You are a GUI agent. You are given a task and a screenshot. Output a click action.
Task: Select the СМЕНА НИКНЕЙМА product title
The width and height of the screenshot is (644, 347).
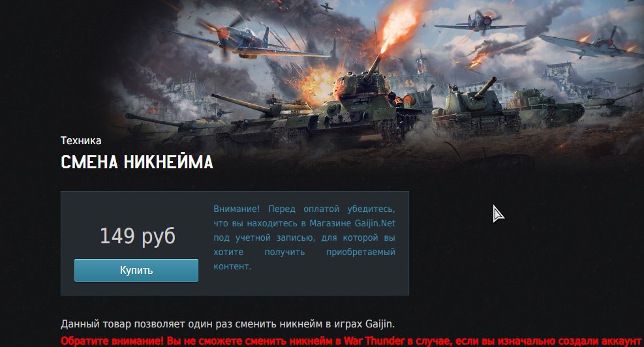pyautogui.click(x=137, y=162)
